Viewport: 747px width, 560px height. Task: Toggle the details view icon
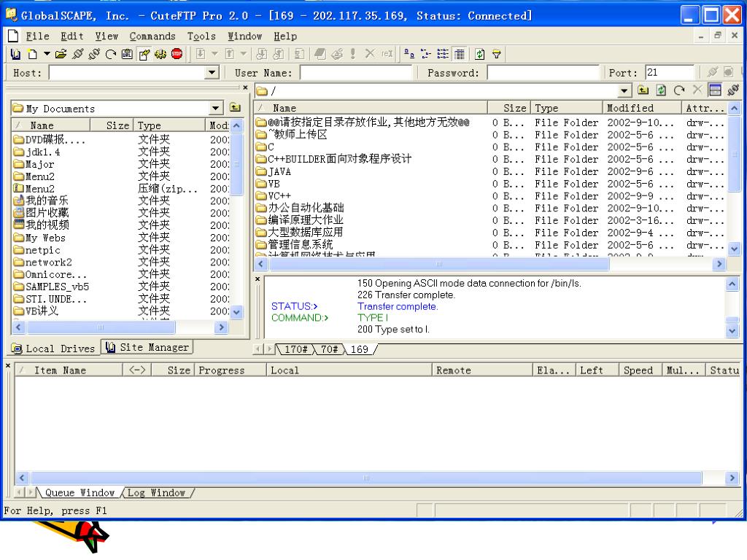tap(460, 54)
